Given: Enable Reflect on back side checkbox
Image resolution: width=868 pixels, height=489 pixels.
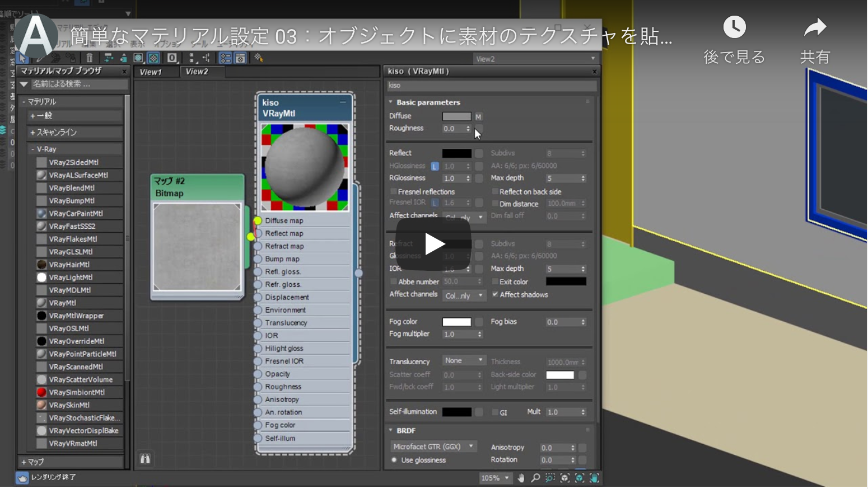Looking at the screenshot, I should [495, 191].
